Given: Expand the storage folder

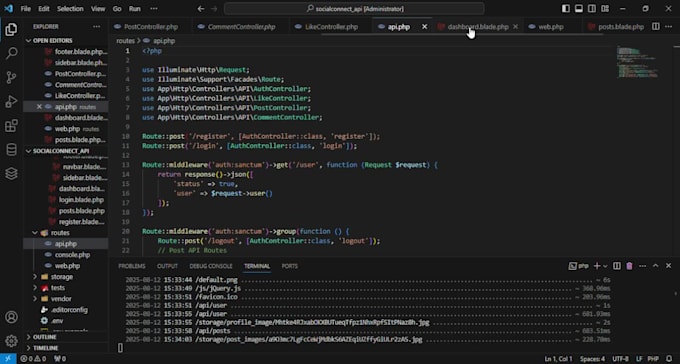Looking at the screenshot, I should point(35,277).
